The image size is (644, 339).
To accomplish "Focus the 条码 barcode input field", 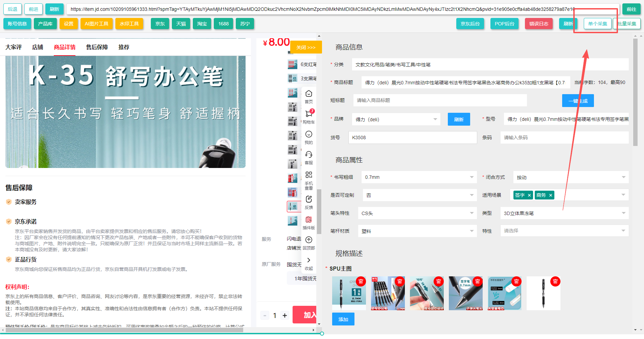I will pos(565,137).
